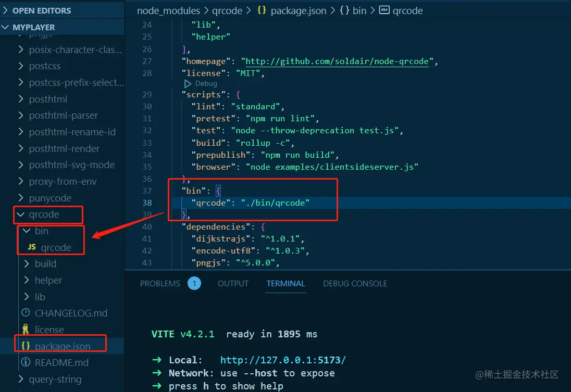Click the JS file icon beside qrcode
Image resolution: width=571 pixels, height=392 pixels.
[x=32, y=247]
